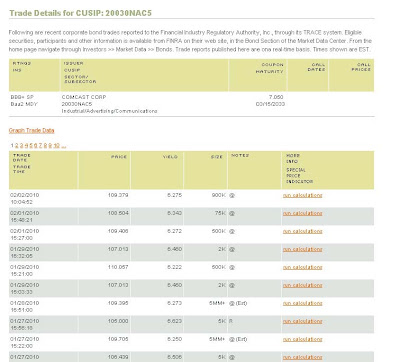Click the Baa2 MDY rating text
The image size is (400, 362).
[x=24, y=104]
